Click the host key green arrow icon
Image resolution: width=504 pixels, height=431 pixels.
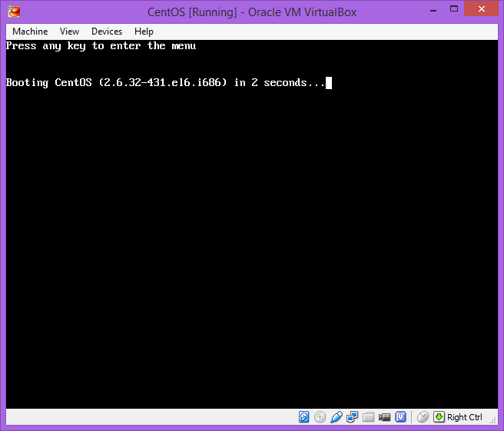[x=439, y=417]
